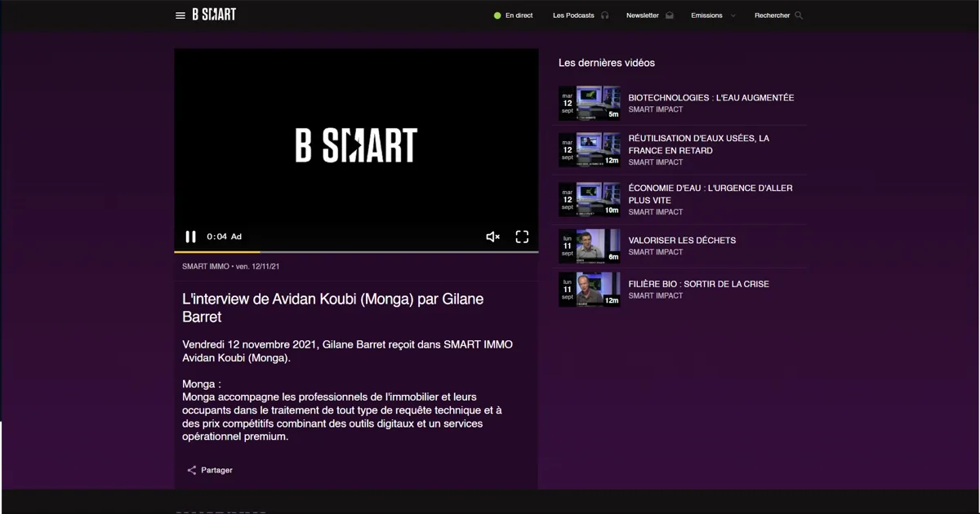Click SMART IMPACT label under Filière Bio
The height and width of the screenshot is (514, 980).
(656, 295)
